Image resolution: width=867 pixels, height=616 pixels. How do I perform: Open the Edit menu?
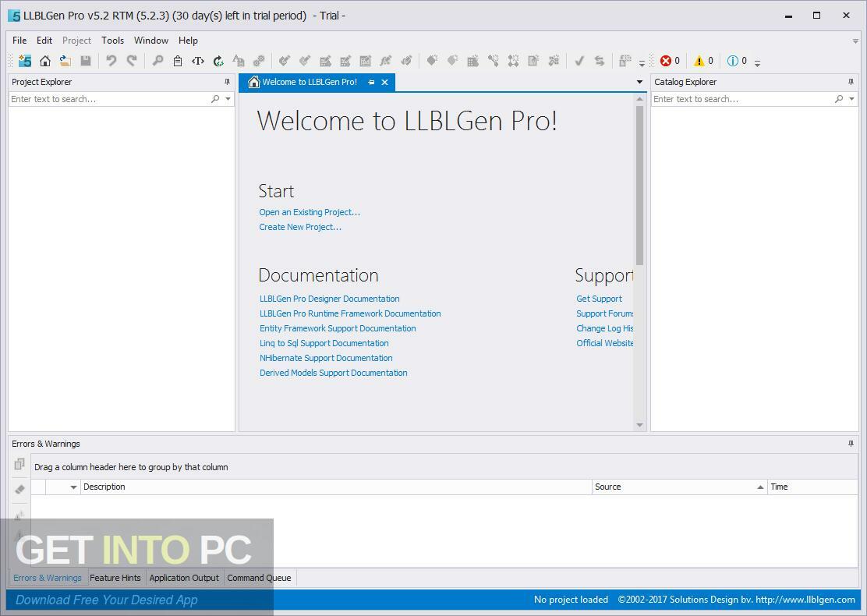[44, 41]
